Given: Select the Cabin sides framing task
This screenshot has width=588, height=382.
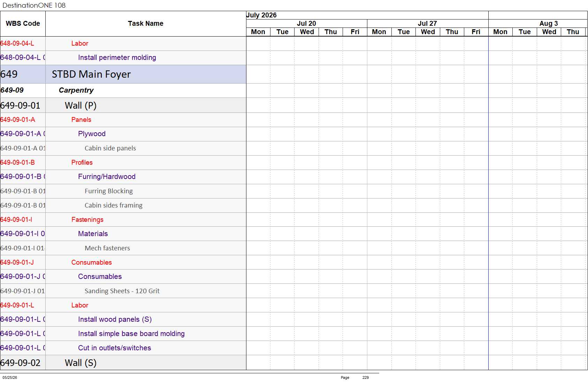Looking at the screenshot, I should click(x=113, y=205).
